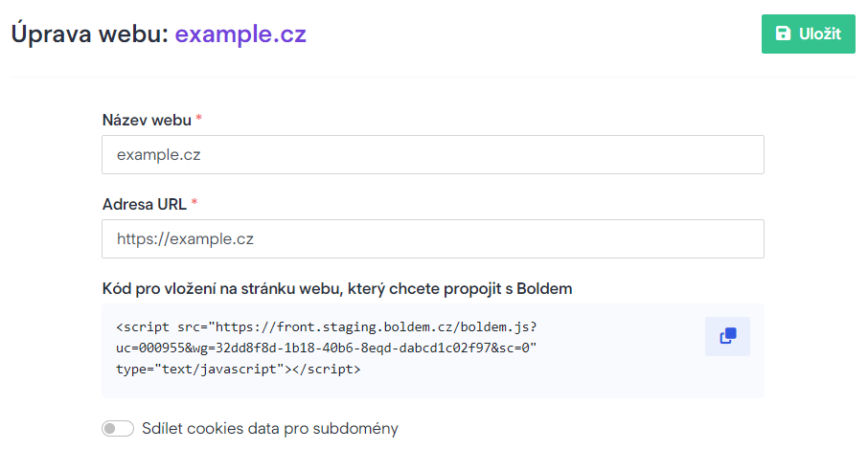This screenshot has height=472, width=868.
Task: Click the grey knob of the cookies switch
Action: 110,428
